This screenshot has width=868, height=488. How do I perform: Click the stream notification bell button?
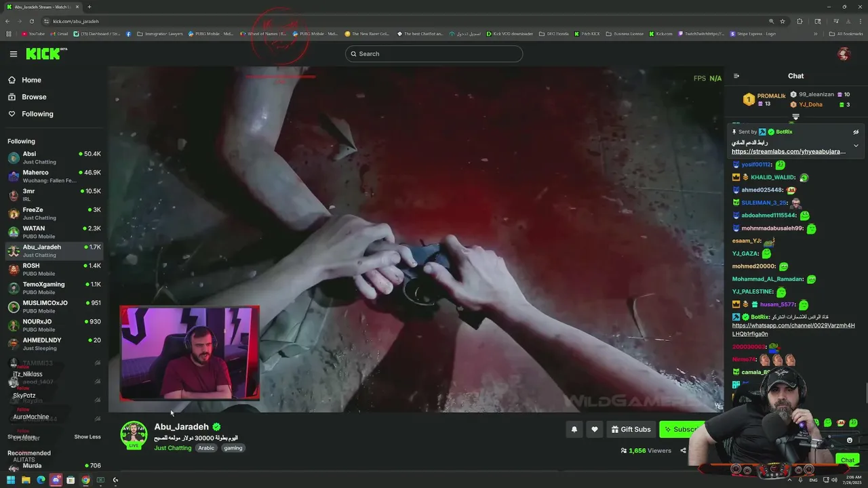click(x=574, y=429)
